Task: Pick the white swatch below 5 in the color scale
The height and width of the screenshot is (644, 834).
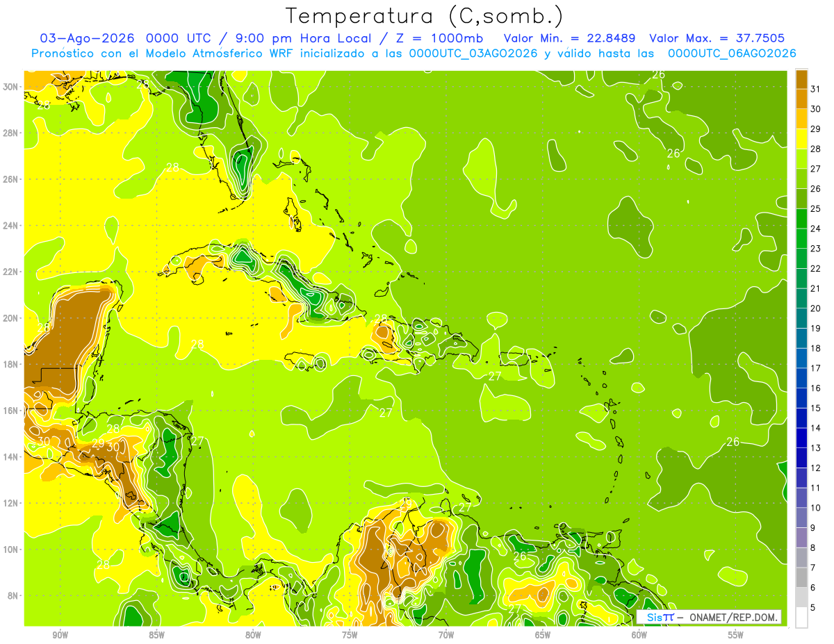Action: pos(801,618)
